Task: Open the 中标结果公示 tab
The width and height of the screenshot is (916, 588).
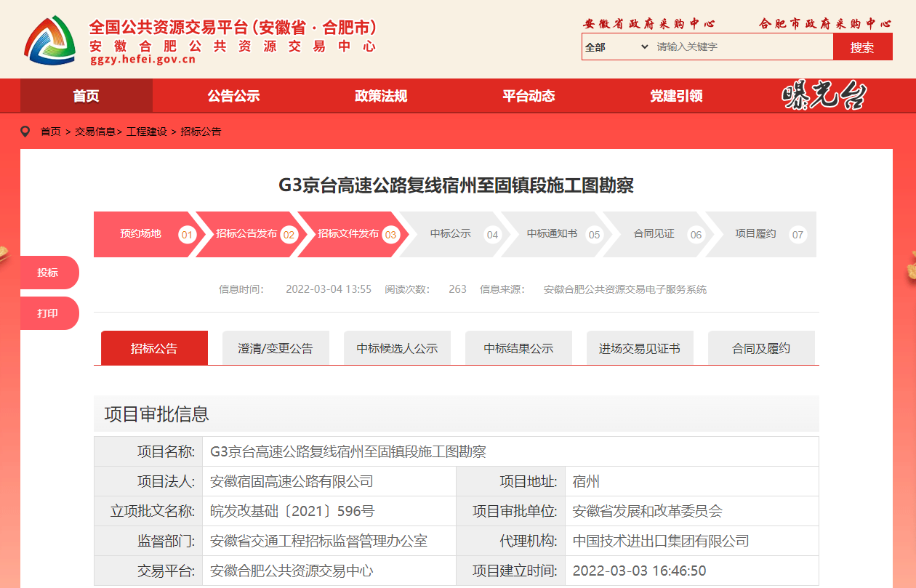Action: pos(518,348)
